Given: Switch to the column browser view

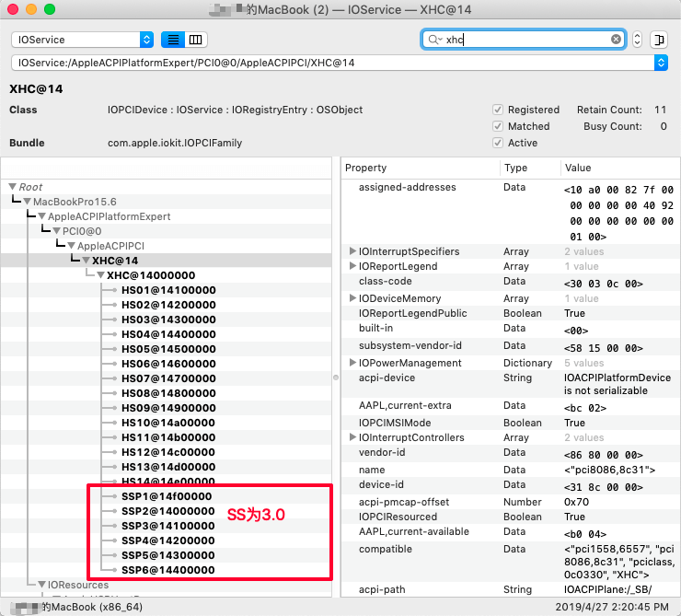Looking at the screenshot, I should tap(195, 40).
